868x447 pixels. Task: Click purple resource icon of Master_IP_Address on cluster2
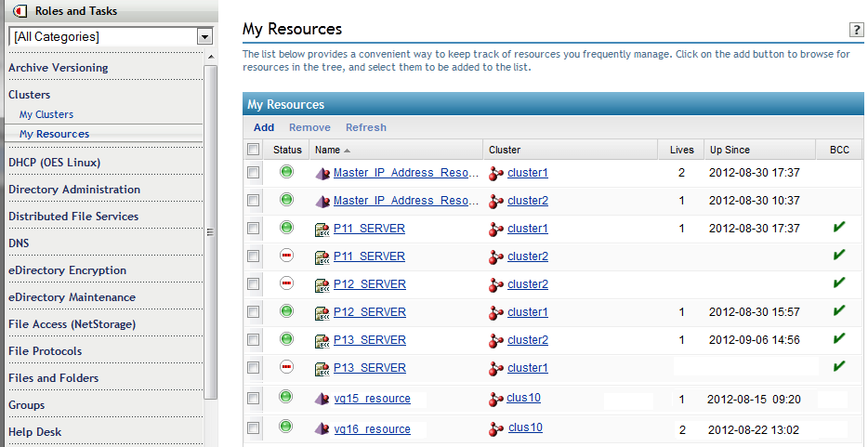click(x=322, y=201)
